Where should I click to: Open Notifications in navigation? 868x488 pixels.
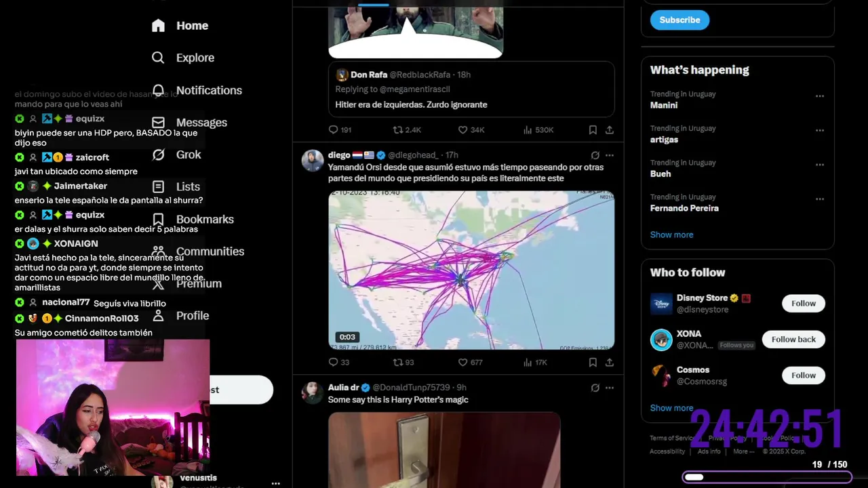point(209,90)
